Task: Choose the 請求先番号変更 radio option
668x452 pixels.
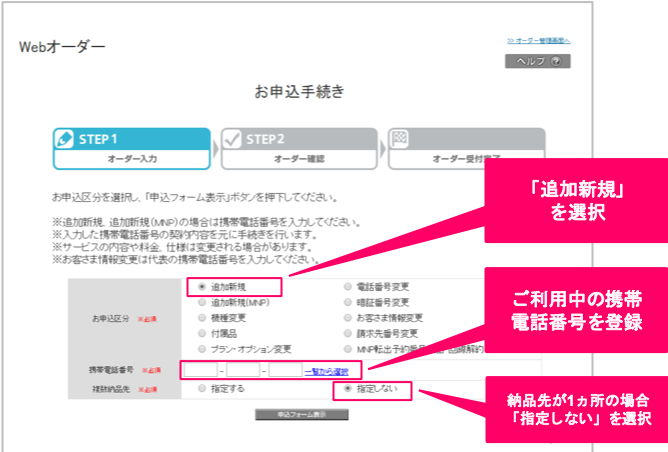Action: click(348, 333)
